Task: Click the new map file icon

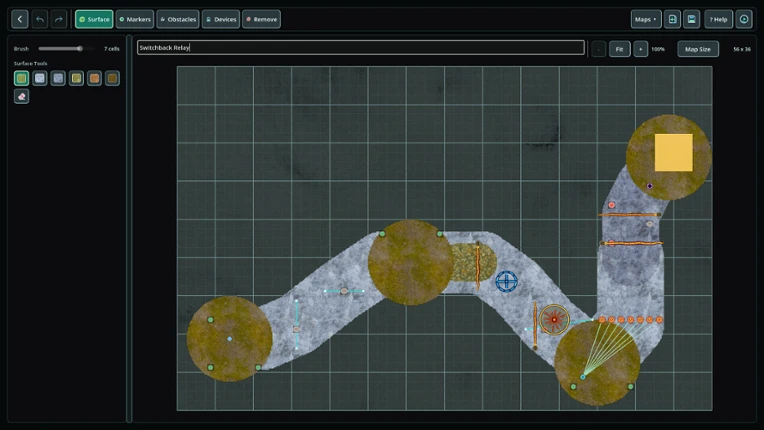Action: 672,19
